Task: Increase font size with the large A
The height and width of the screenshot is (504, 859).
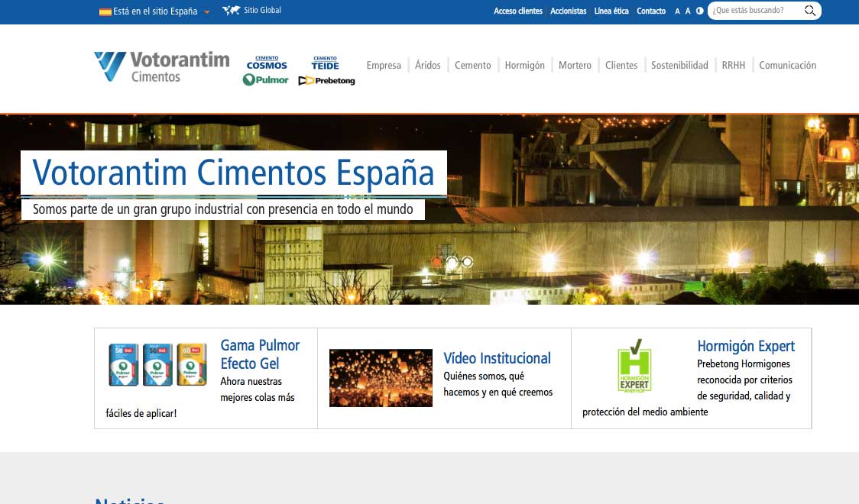Action: (677, 11)
